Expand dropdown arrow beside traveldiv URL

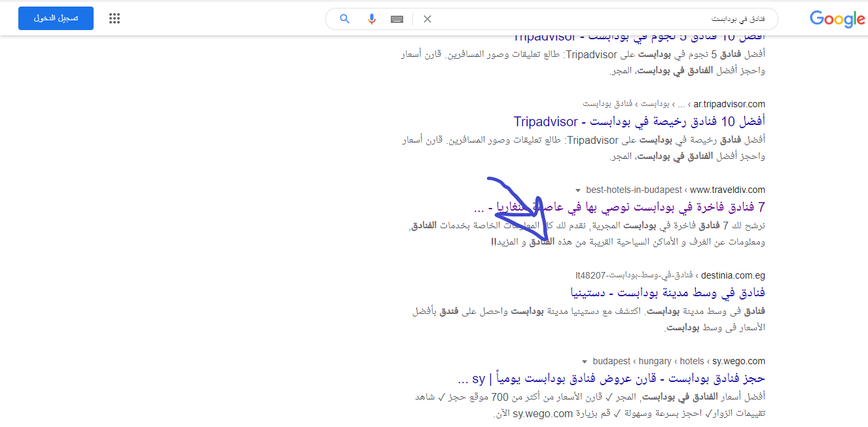(577, 190)
